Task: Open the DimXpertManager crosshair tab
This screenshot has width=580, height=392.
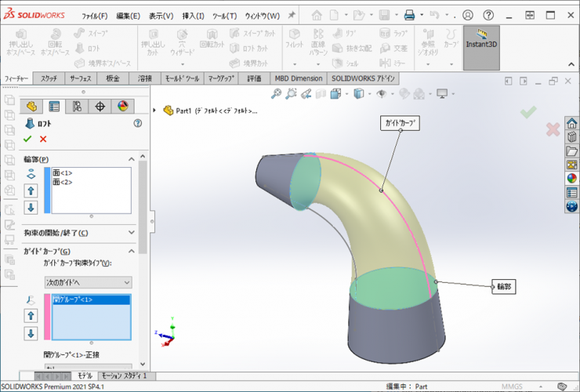Action: coord(100,107)
